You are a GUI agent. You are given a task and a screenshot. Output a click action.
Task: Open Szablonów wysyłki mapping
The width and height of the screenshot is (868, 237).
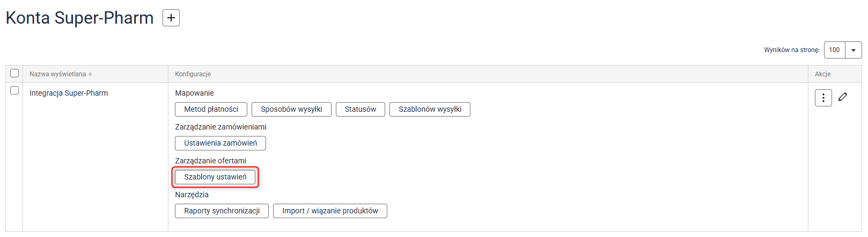coord(430,109)
